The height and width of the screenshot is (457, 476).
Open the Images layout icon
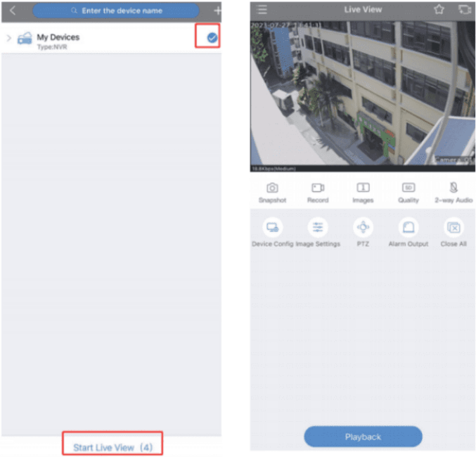[x=363, y=188]
